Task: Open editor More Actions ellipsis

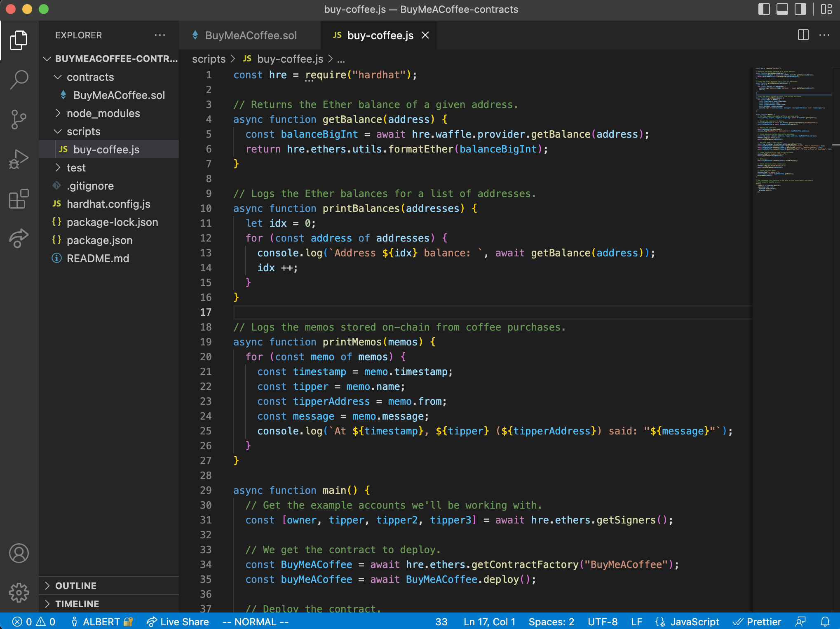Action: [824, 35]
